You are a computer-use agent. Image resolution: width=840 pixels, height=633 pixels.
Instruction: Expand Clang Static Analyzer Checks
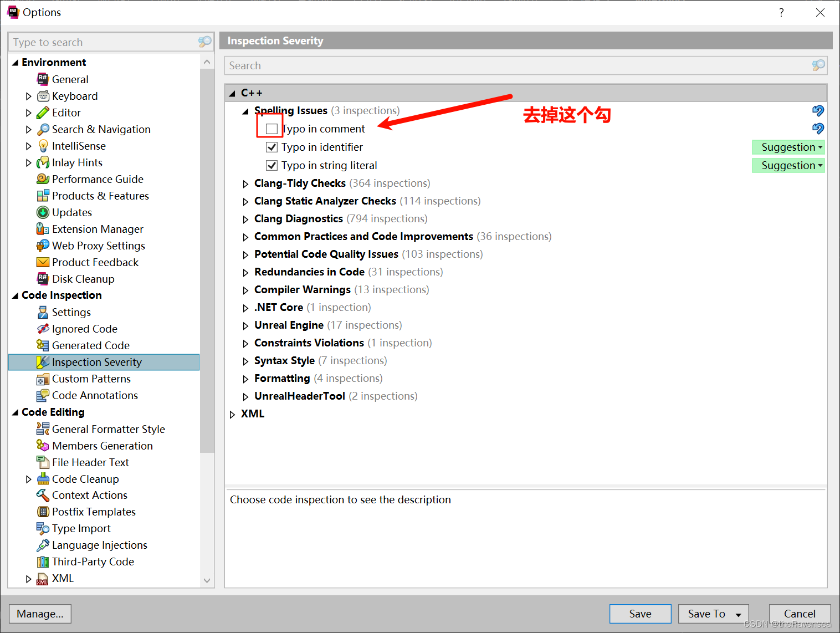click(x=245, y=201)
